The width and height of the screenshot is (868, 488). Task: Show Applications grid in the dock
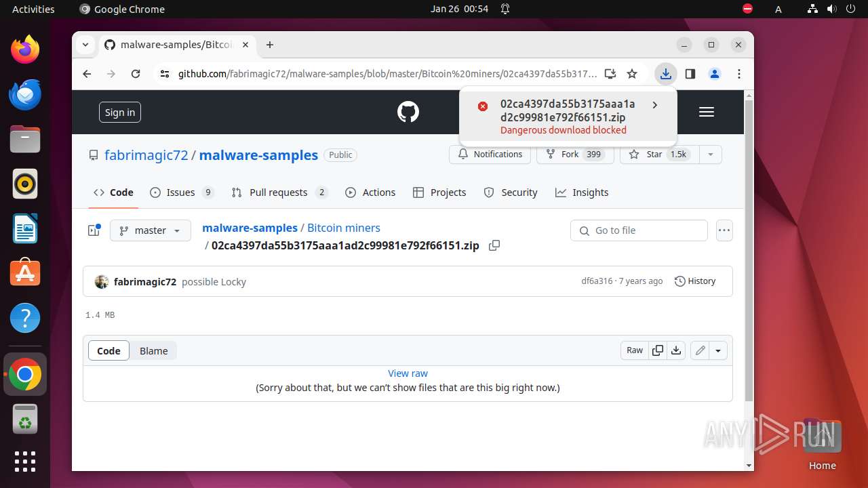[x=25, y=462]
